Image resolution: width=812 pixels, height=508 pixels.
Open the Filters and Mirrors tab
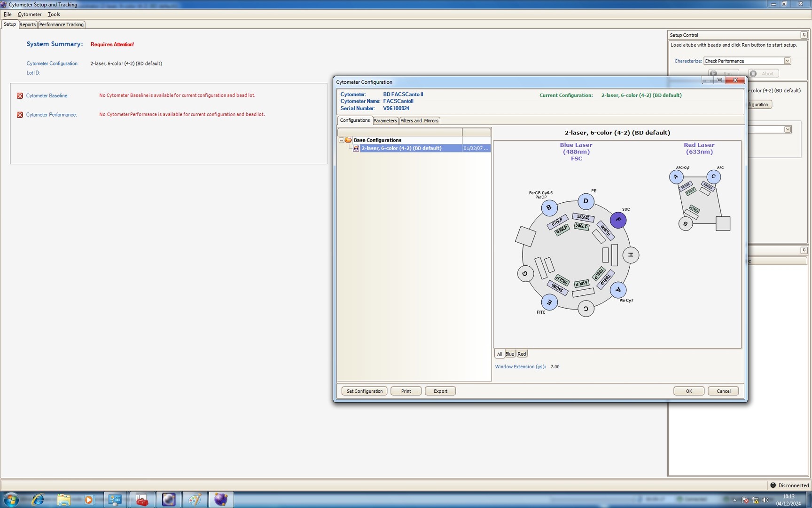pyautogui.click(x=420, y=121)
